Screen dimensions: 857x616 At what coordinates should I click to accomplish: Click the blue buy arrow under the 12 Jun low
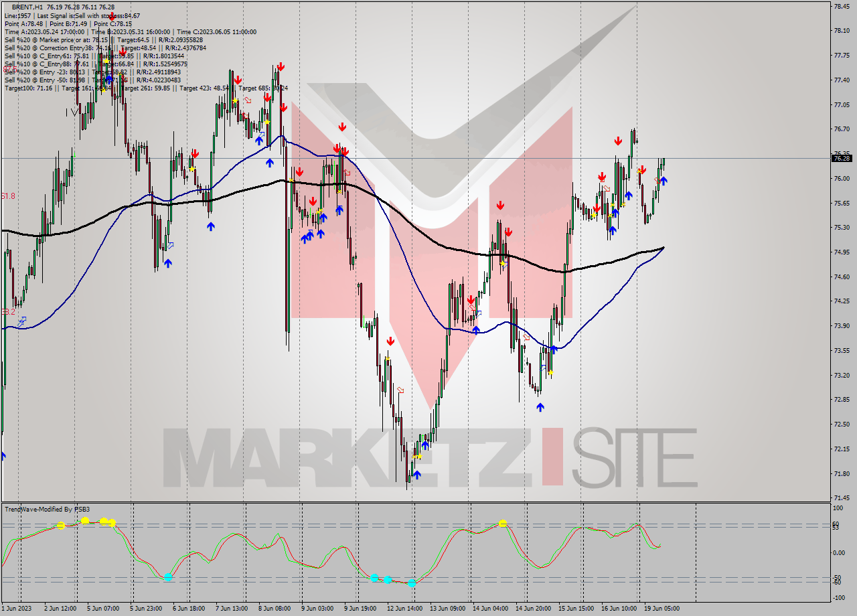(x=417, y=475)
